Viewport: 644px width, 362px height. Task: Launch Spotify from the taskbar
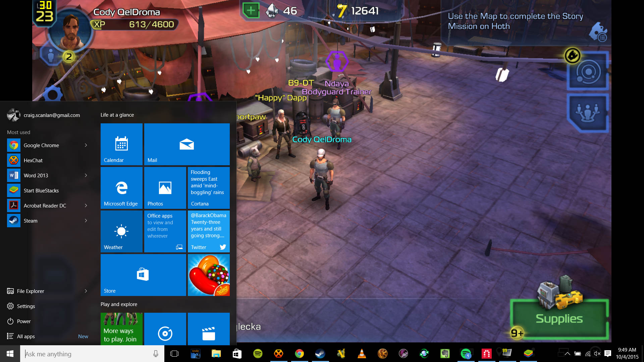[x=258, y=353]
